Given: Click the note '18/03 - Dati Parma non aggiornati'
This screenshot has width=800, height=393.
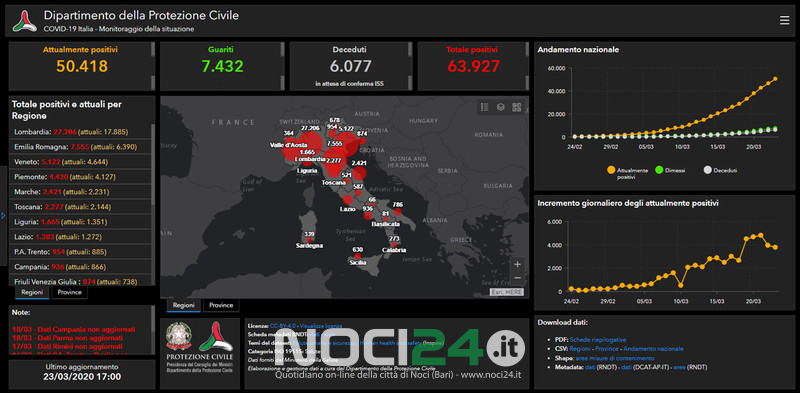Looking at the screenshot, I should pyautogui.click(x=67, y=338).
